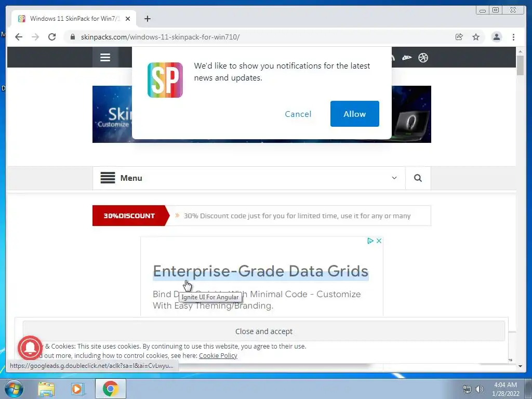Screen dimensions: 532x399
Task: Click Close and accept on cookie banner
Action: (x=263, y=331)
